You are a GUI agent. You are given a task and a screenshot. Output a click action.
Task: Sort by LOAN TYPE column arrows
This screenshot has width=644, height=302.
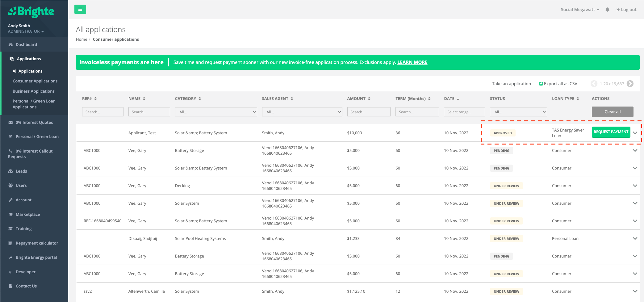tap(578, 99)
